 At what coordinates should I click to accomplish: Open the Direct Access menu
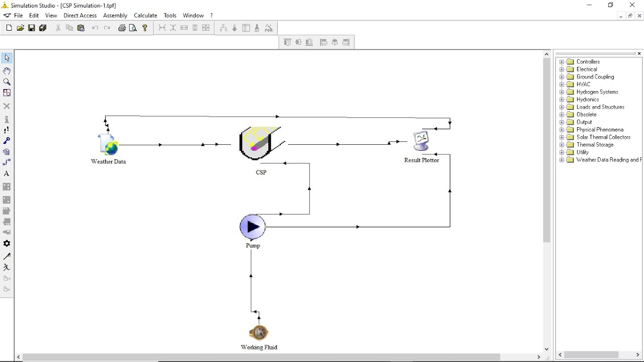80,16
